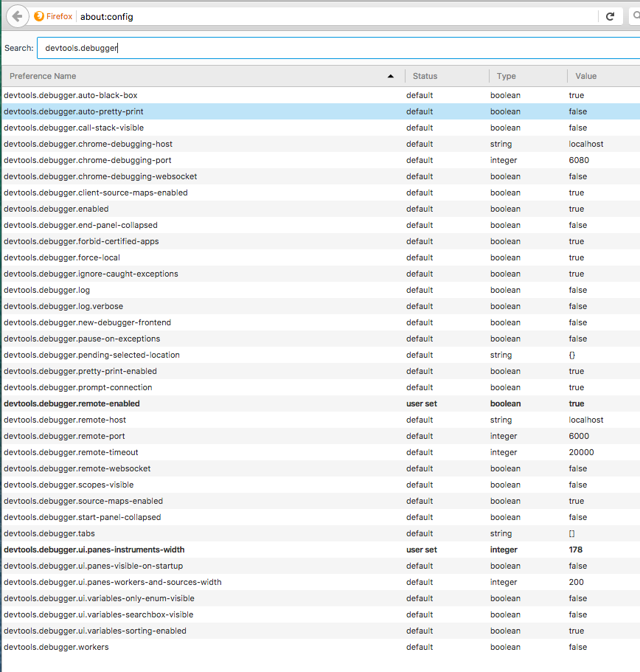
Task: Select devtools.debugger.auto-pretty-print preference
Action: [x=321, y=111]
